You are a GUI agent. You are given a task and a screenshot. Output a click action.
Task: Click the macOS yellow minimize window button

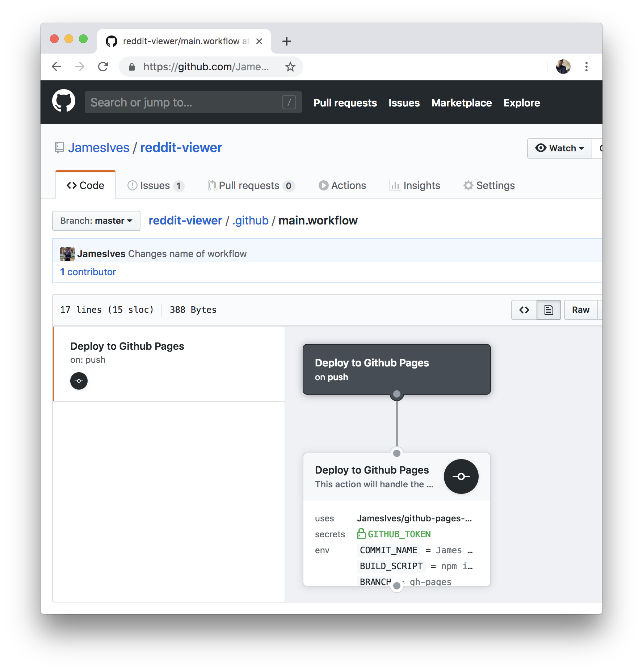point(69,39)
